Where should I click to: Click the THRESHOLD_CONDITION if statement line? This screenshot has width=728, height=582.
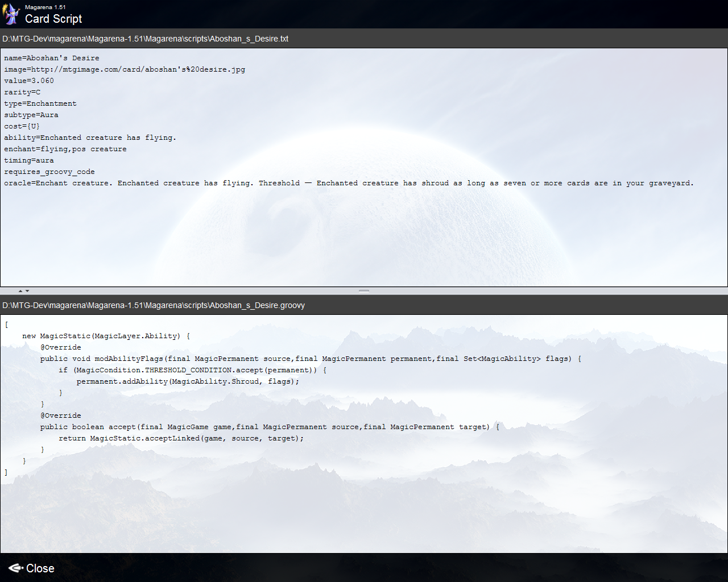coord(192,370)
